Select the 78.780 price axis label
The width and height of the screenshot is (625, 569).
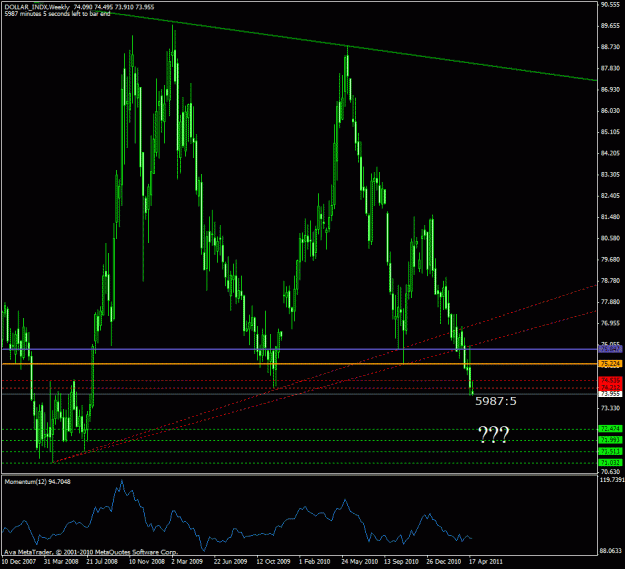(610, 281)
